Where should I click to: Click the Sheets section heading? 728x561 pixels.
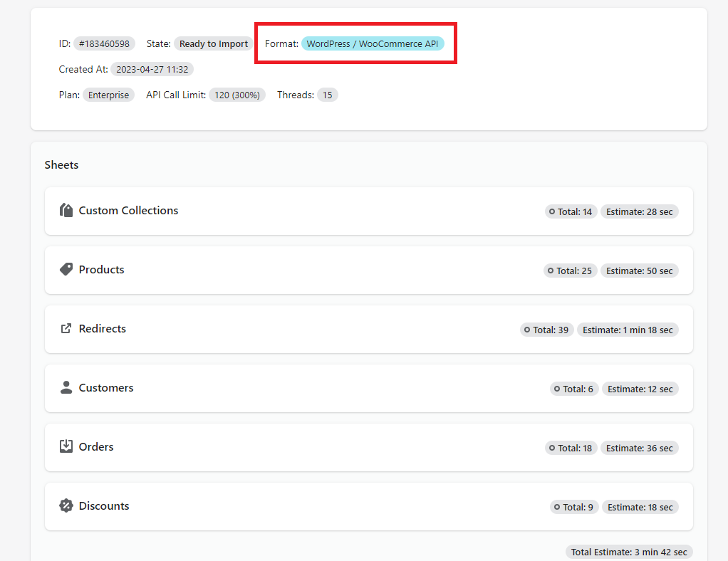pos(61,164)
